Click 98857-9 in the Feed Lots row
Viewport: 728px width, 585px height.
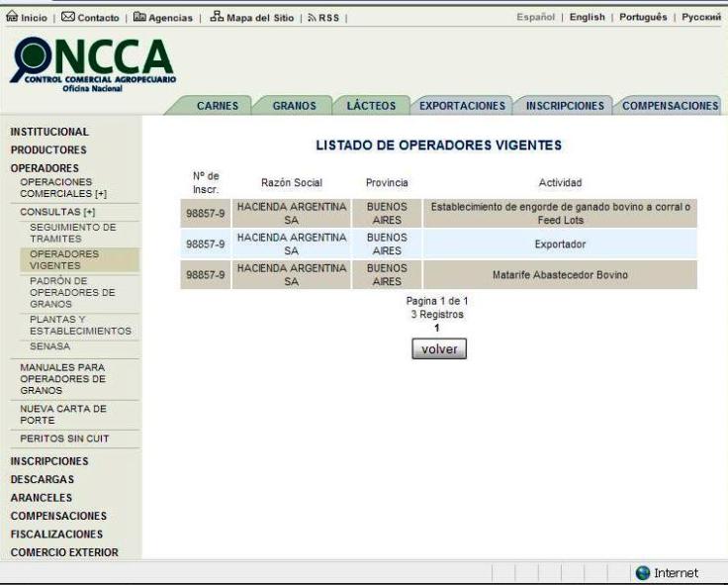[205, 213]
